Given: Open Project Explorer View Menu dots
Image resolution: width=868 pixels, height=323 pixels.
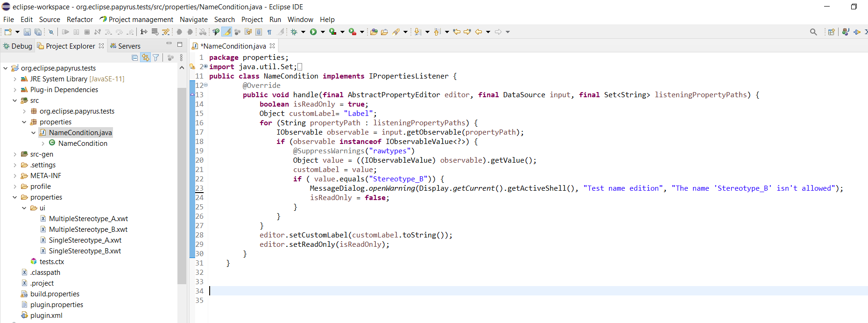Looking at the screenshot, I should click(x=181, y=57).
